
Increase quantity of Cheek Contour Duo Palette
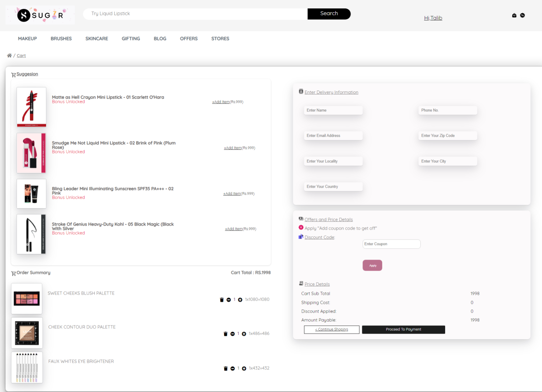[244, 334]
